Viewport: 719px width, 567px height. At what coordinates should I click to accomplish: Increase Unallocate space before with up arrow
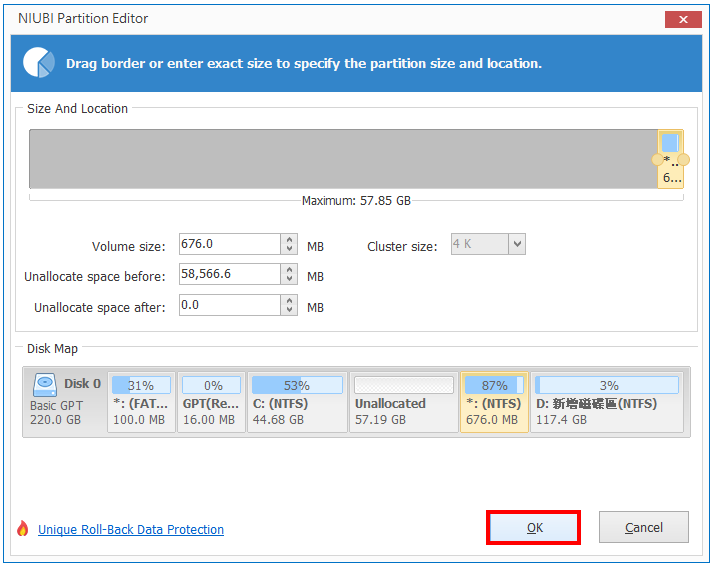pos(289,270)
